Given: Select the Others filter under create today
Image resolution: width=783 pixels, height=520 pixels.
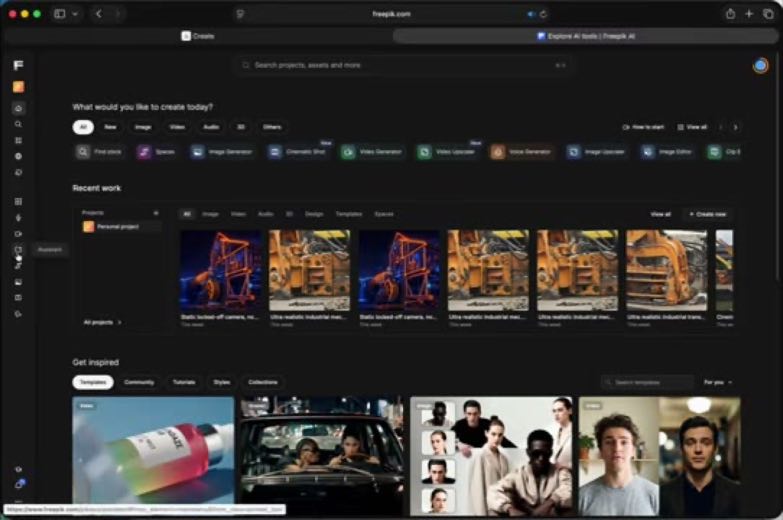Looking at the screenshot, I should pyautogui.click(x=272, y=127).
